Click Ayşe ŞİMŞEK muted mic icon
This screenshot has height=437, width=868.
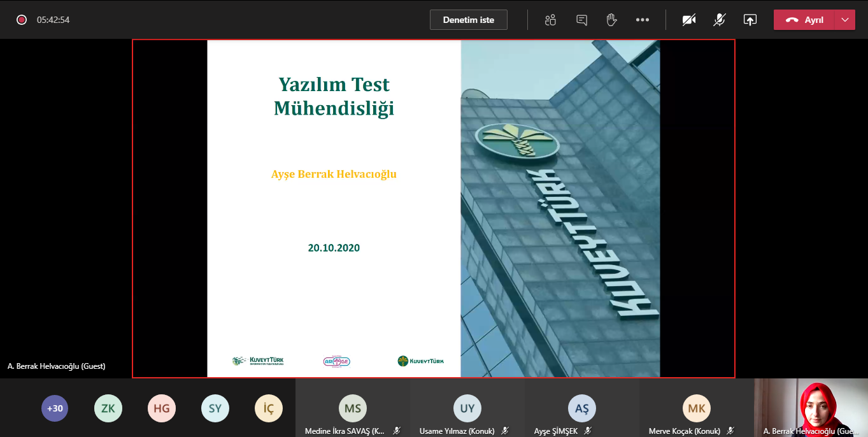coord(588,431)
